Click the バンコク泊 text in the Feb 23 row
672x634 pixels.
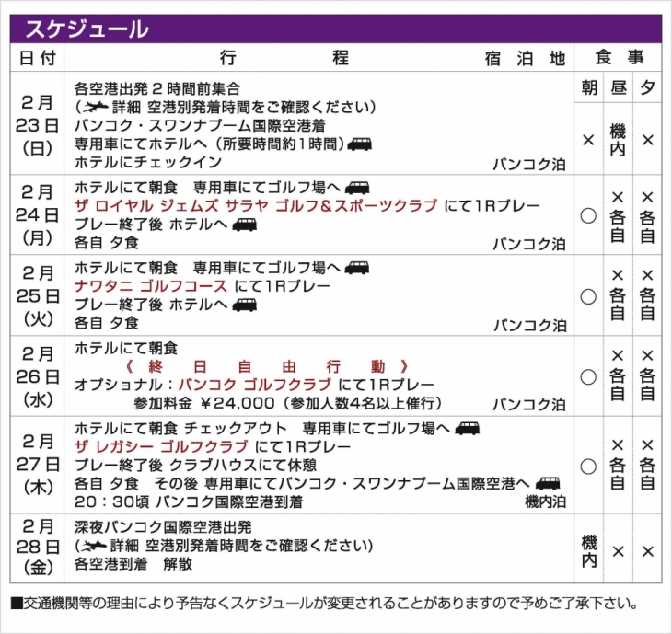529,164
